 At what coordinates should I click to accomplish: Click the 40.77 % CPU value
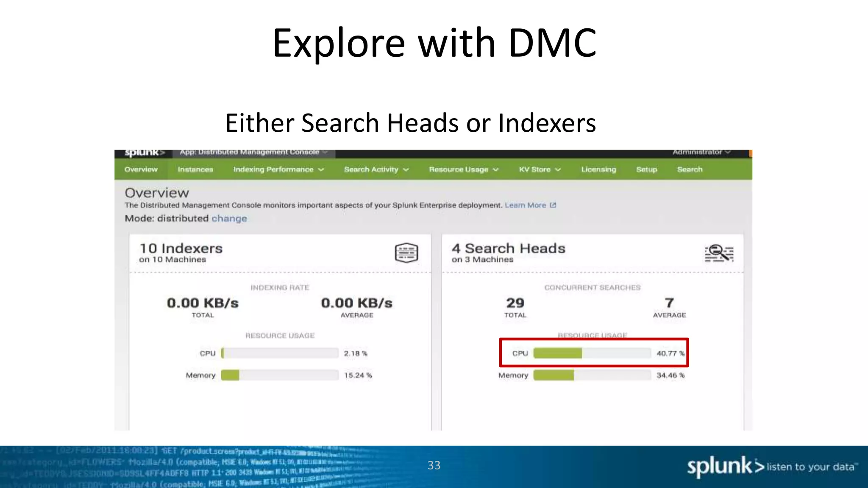[x=670, y=353]
